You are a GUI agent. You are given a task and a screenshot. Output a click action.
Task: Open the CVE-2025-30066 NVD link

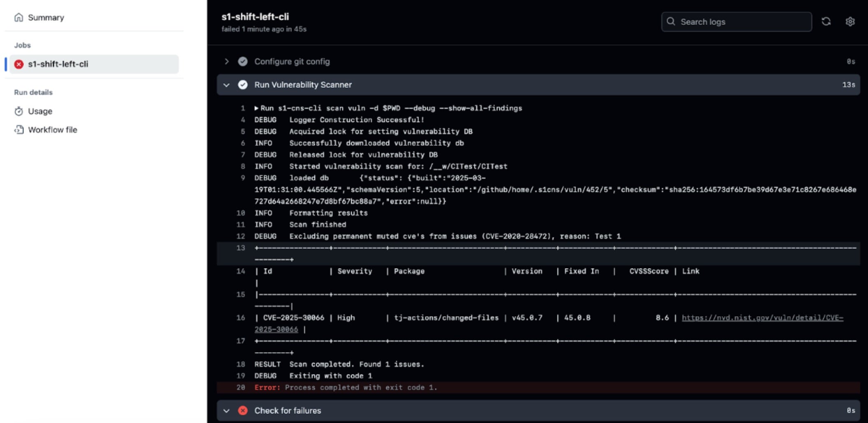(x=762, y=318)
